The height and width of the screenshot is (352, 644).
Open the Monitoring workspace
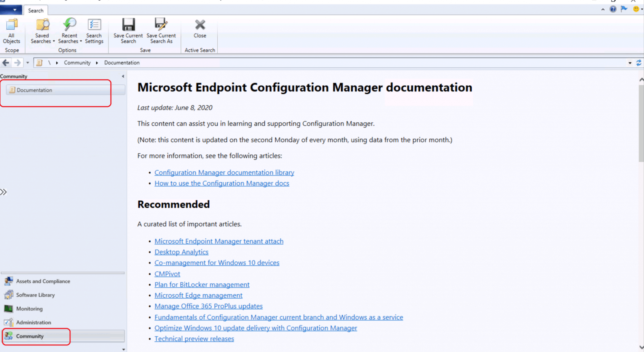tap(63, 309)
